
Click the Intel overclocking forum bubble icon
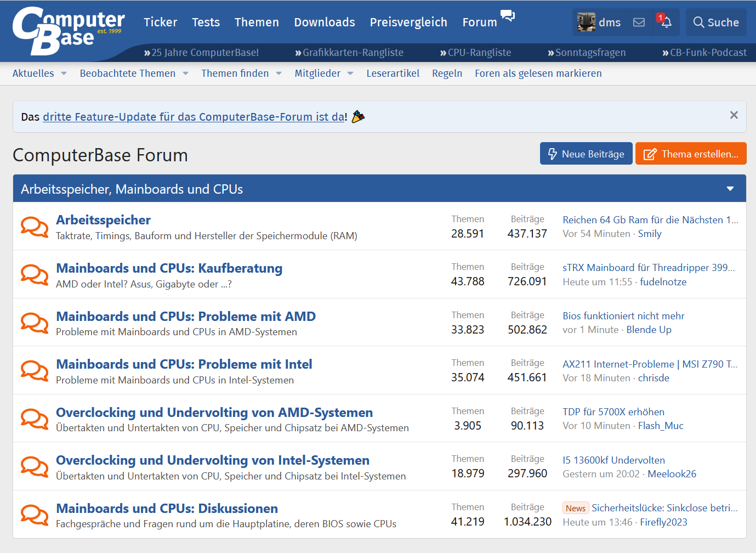(35, 466)
